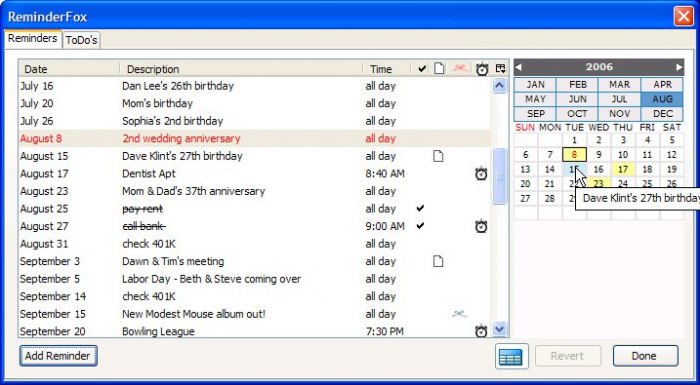Screen dimensions: 700x385
Task: Select JUN in the month grid
Action: tap(577, 99)
